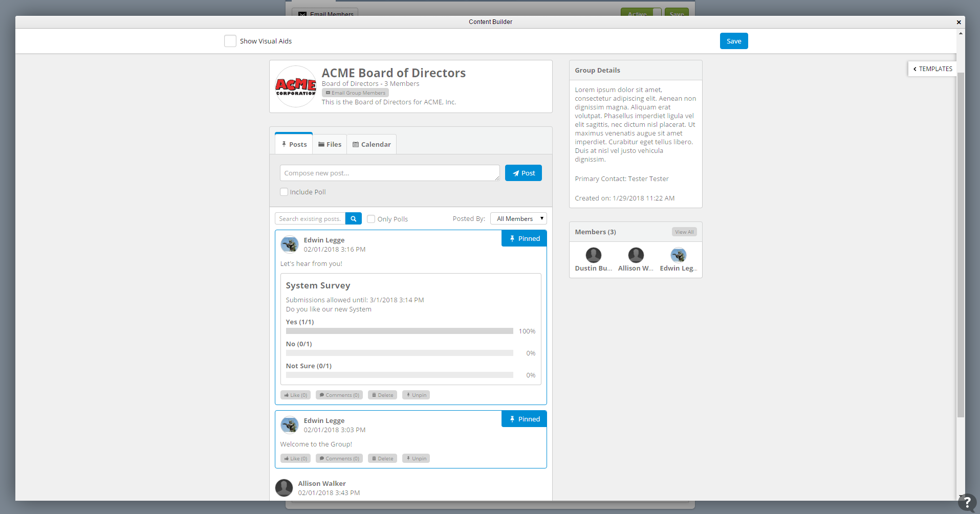Open the Posted By All Members dropdown
980x514 pixels.
[518, 218]
